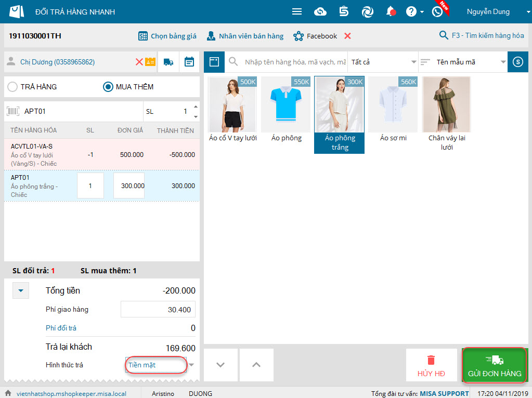Open the hamburger menu icon
532x398 pixels.
coord(297,12)
